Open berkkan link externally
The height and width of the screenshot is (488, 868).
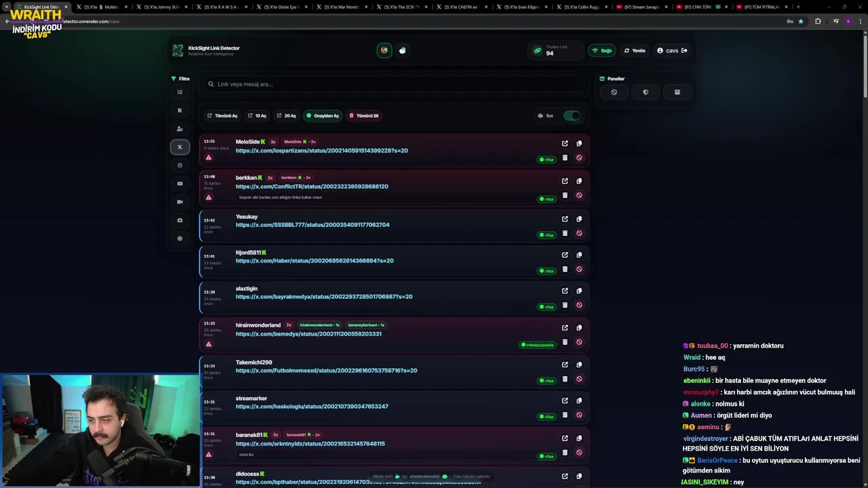565,181
